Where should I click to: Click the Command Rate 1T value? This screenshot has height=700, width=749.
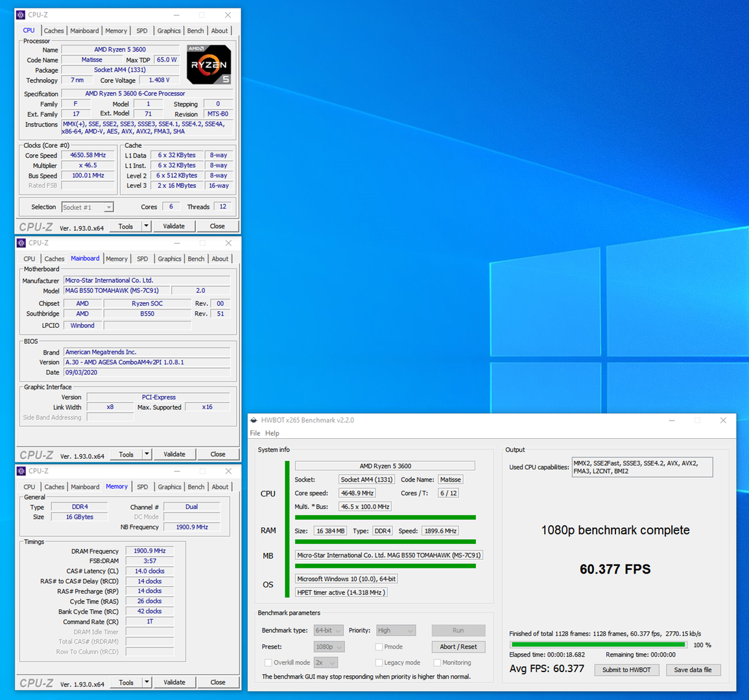[150, 622]
